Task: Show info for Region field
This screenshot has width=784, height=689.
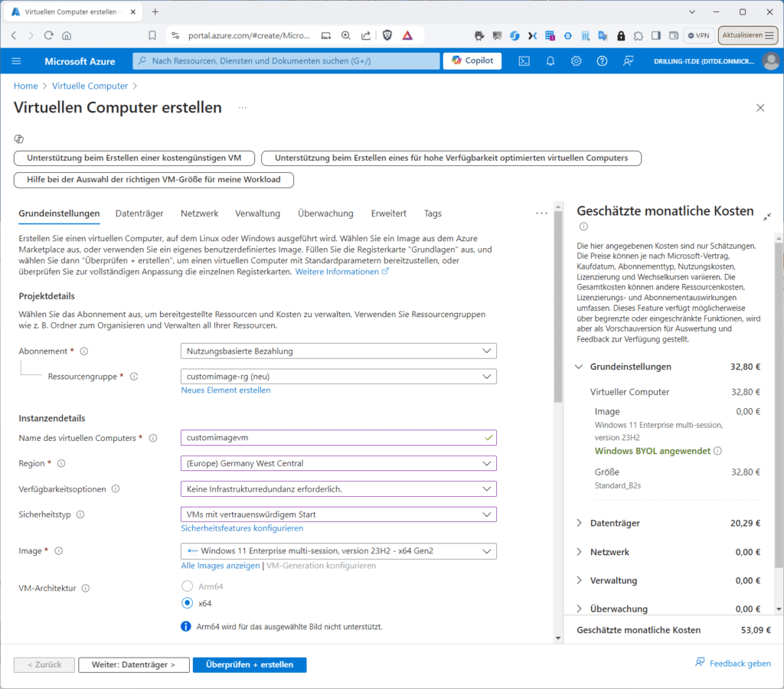Action: pos(61,463)
